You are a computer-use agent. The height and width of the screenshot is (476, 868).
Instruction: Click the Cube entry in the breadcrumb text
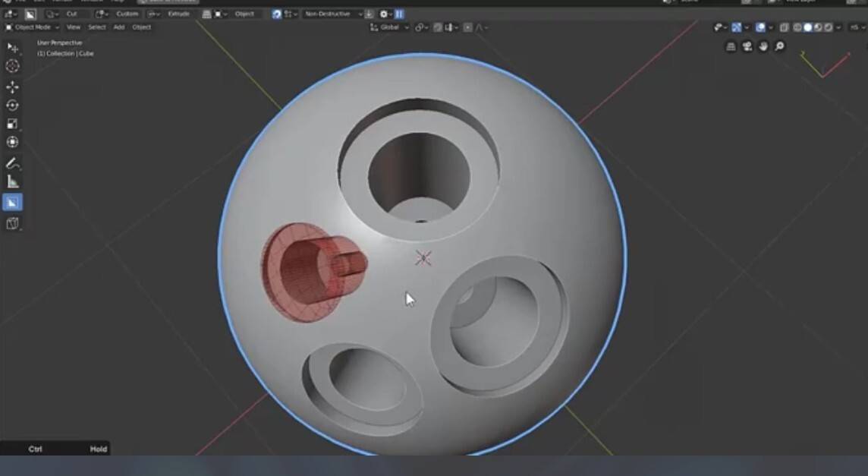pos(86,54)
